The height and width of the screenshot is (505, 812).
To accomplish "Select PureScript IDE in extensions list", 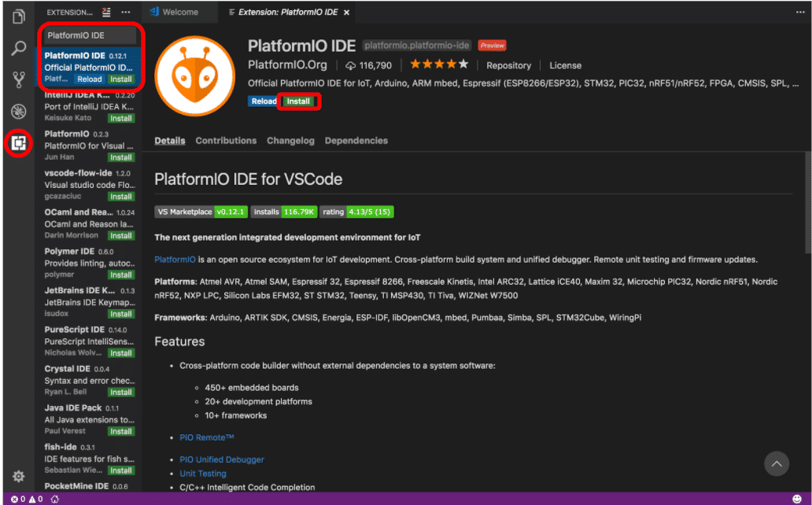I will coord(89,341).
